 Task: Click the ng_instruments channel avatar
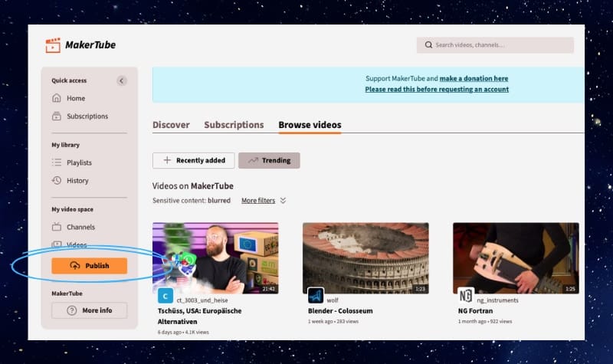(x=466, y=296)
